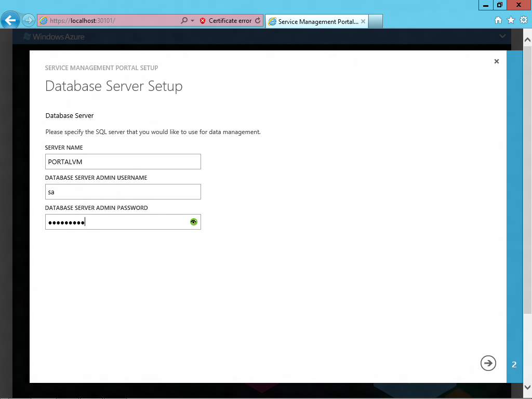This screenshot has height=399, width=532.
Task: Refresh the page with the reload icon
Action: click(258, 21)
